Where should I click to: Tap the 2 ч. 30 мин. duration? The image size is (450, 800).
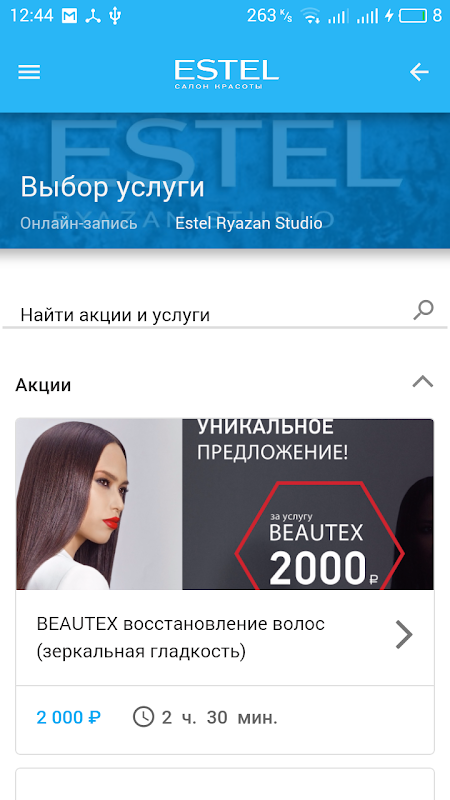tap(219, 717)
